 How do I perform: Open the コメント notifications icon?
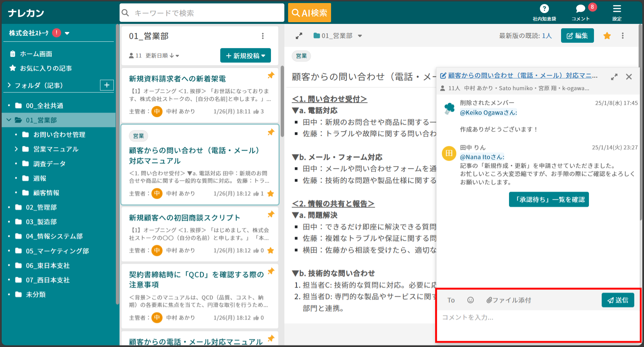[x=581, y=8]
